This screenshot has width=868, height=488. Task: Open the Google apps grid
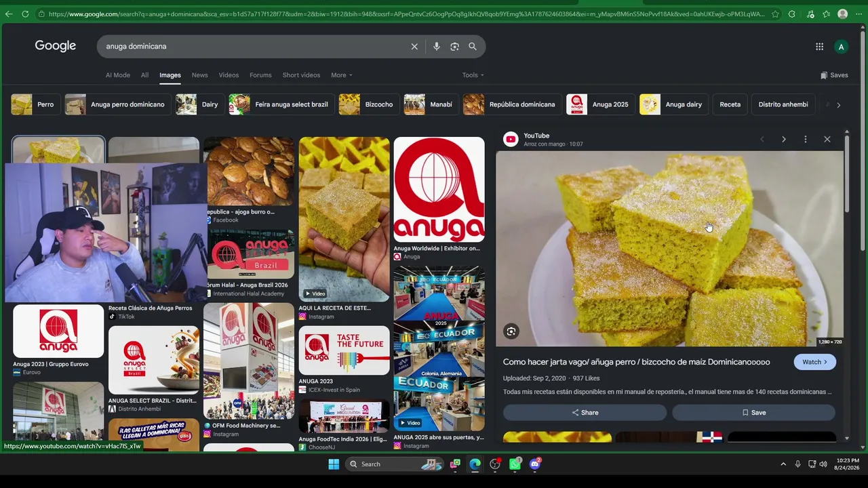click(x=820, y=47)
